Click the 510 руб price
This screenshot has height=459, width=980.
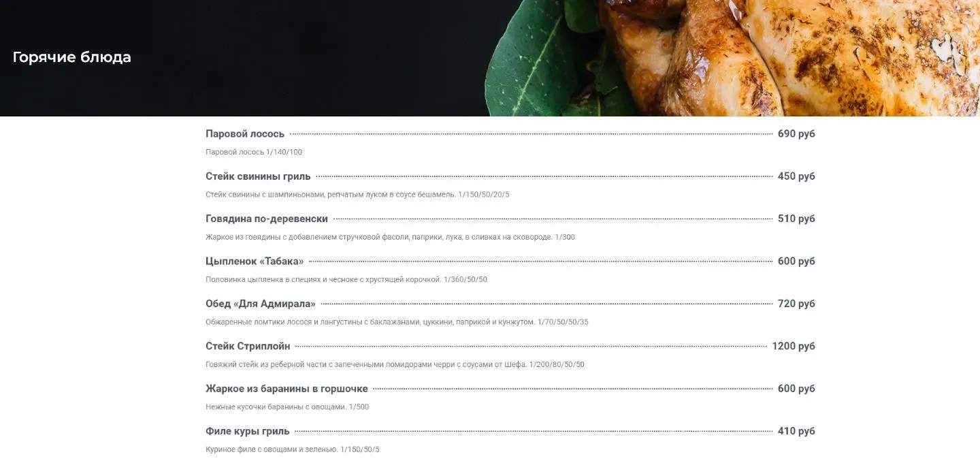click(x=796, y=219)
